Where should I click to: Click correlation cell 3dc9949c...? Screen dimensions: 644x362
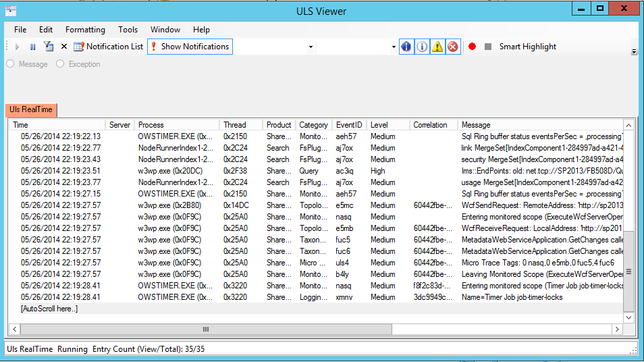point(431,297)
